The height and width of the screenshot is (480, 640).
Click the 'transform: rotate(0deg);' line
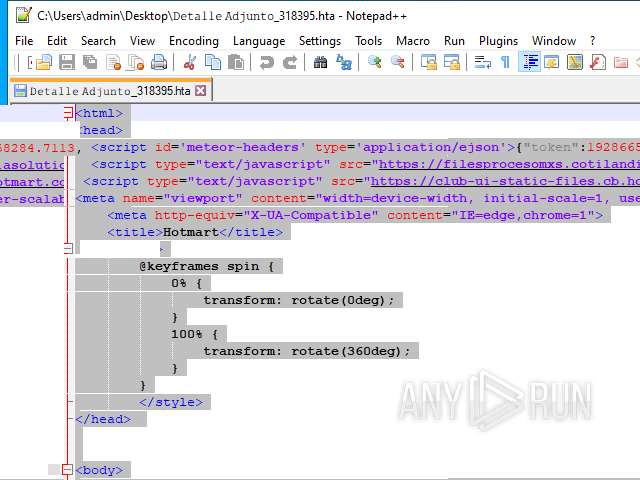tap(299, 300)
